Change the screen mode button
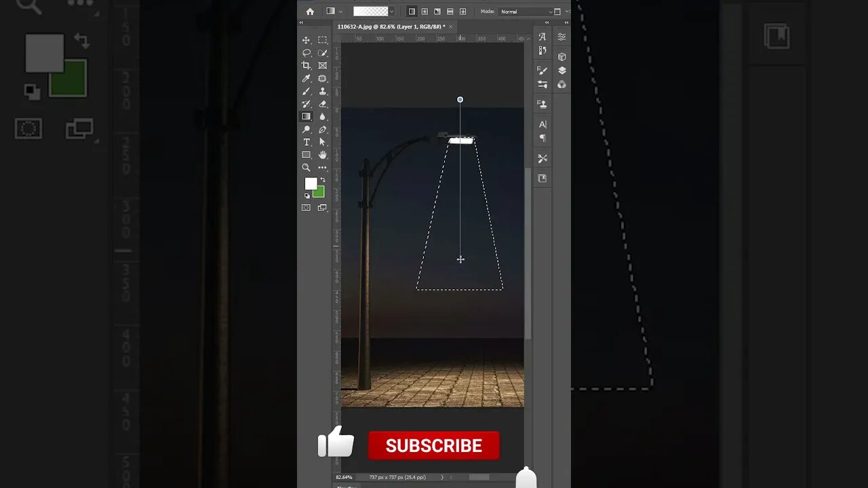Viewport: 868px width, 488px height. pos(323,207)
